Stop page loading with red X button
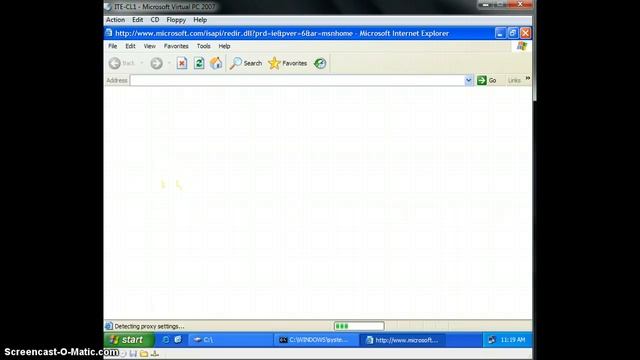This screenshot has width=640, height=360. (182, 63)
